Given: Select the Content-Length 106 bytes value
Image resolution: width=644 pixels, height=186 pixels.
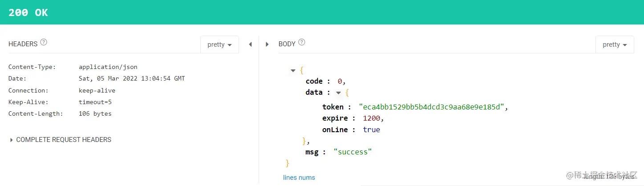Looking at the screenshot, I should [95, 114].
